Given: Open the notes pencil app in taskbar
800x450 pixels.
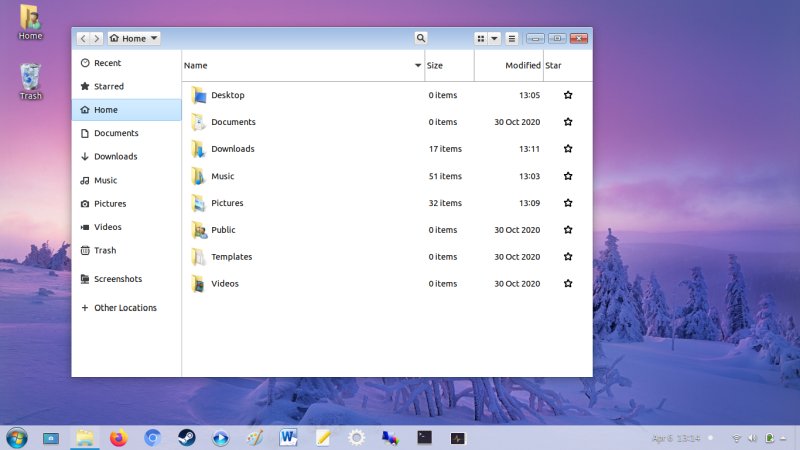Looking at the screenshot, I should coord(323,438).
